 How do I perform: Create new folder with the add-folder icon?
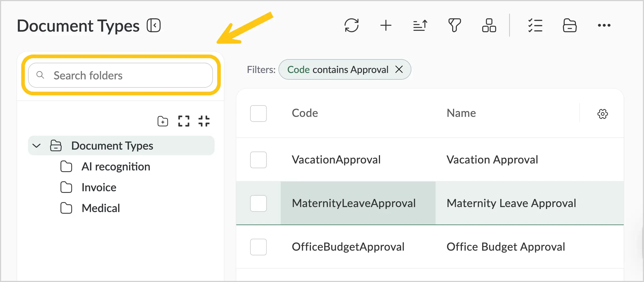coord(163,121)
